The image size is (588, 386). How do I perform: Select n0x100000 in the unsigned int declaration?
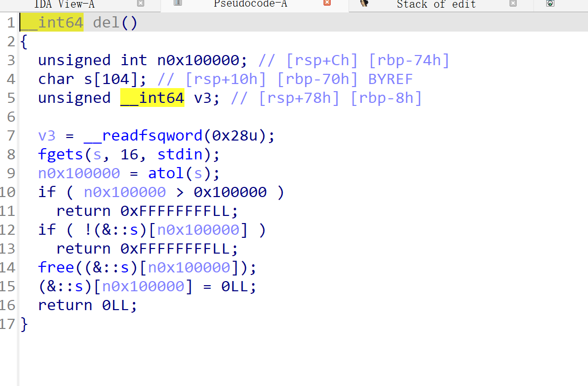tap(198, 60)
